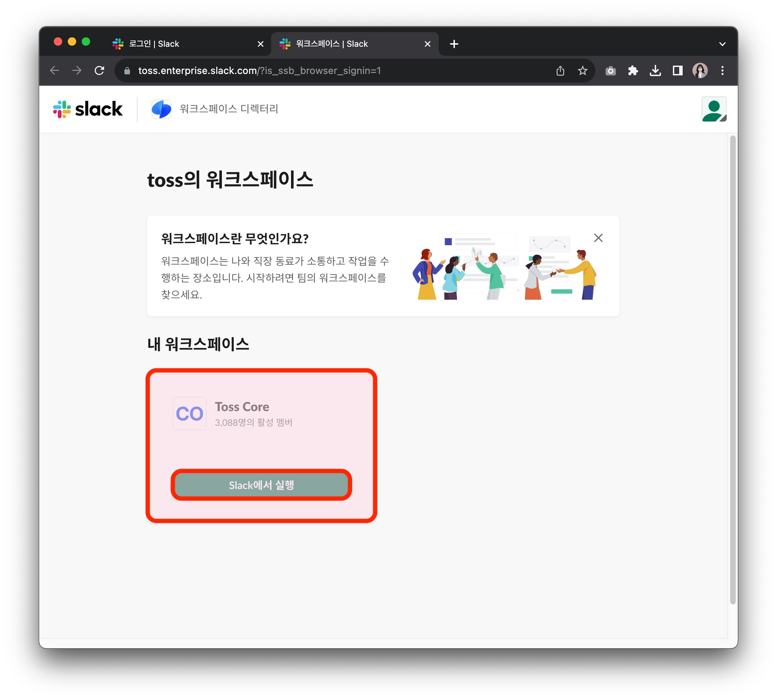Screen dimensions: 777x700
Task: Open Chrome three-dot menu
Action: (722, 71)
